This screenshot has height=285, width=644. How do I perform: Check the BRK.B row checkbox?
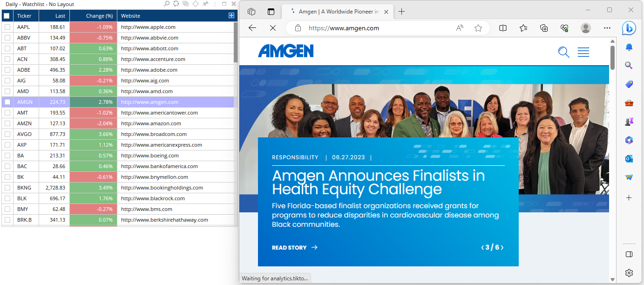point(7,220)
